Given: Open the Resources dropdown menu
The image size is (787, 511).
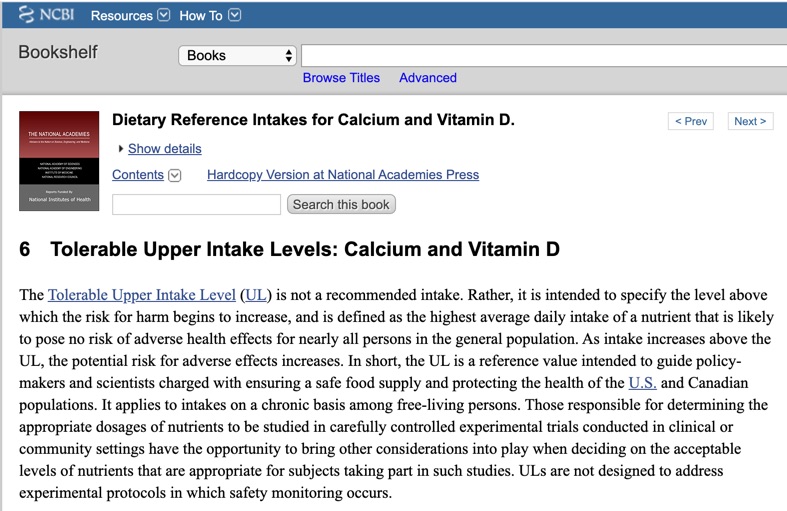Looking at the screenshot, I should coord(130,16).
